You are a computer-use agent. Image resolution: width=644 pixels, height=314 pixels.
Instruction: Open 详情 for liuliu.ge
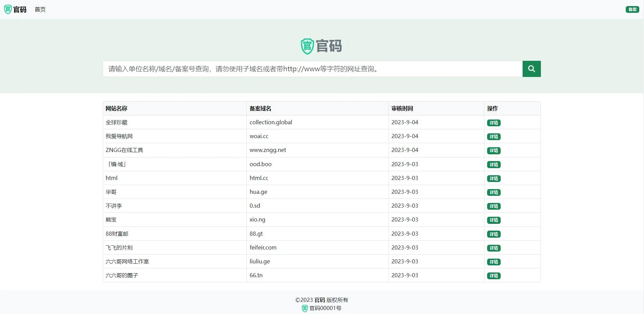point(494,262)
